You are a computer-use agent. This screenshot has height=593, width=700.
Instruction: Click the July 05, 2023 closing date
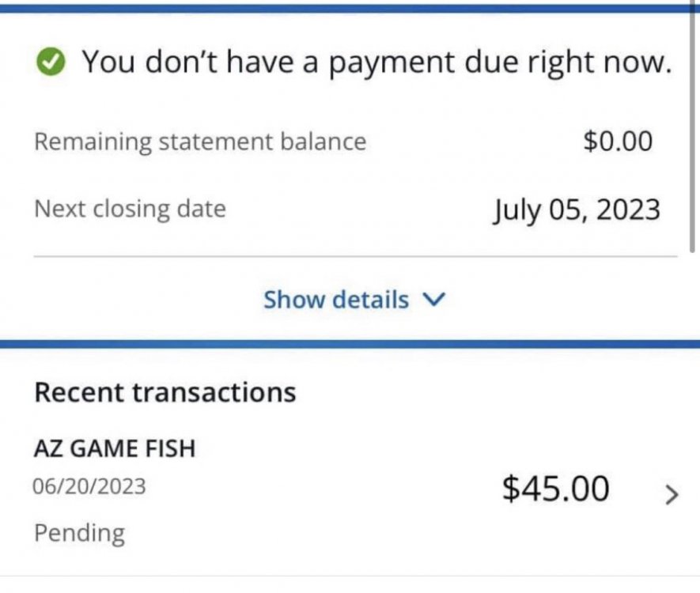point(577,210)
